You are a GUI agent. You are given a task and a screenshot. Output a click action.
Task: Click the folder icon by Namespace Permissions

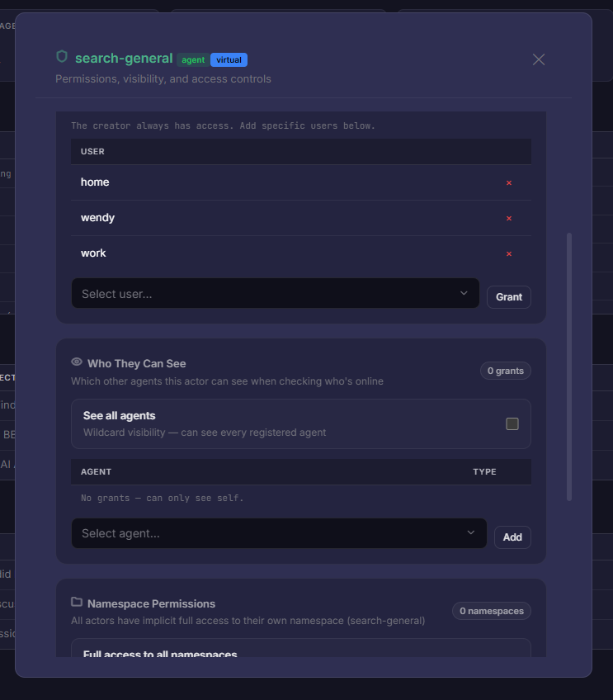tap(77, 603)
